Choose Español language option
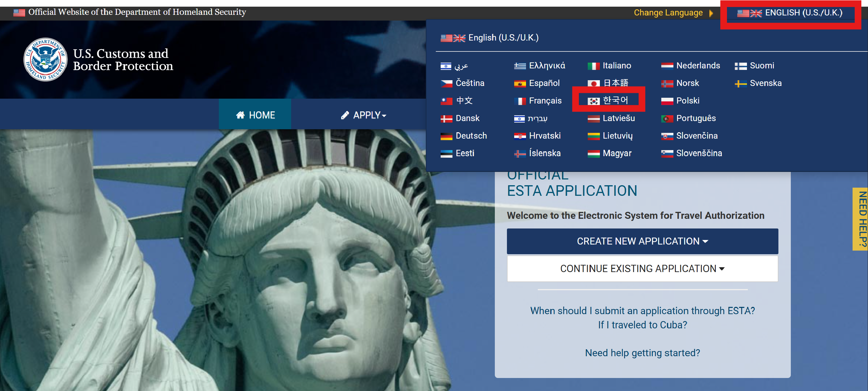Screen dimensions: 868x391 coord(544,83)
